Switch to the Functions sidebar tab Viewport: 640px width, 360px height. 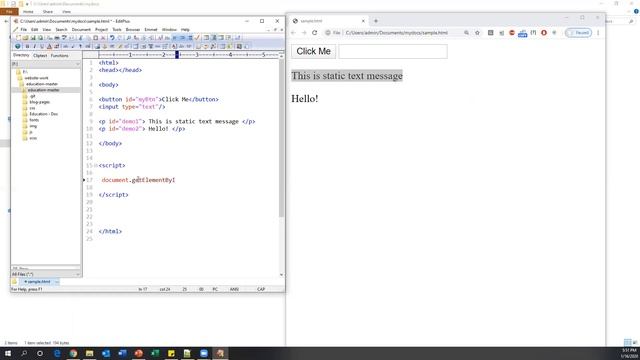(60, 56)
